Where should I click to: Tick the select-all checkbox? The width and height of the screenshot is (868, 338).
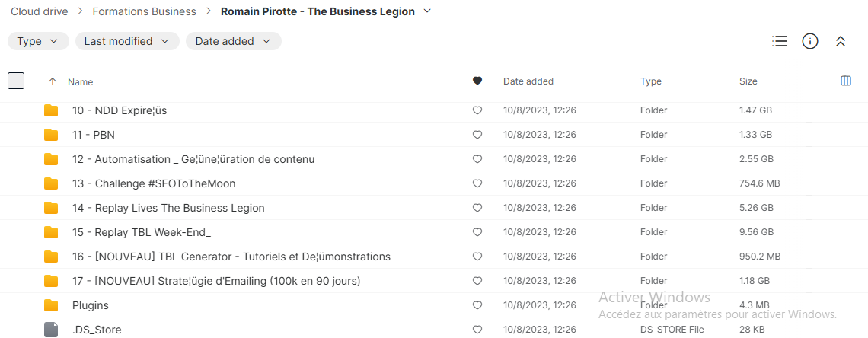click(x=16, y=81)
